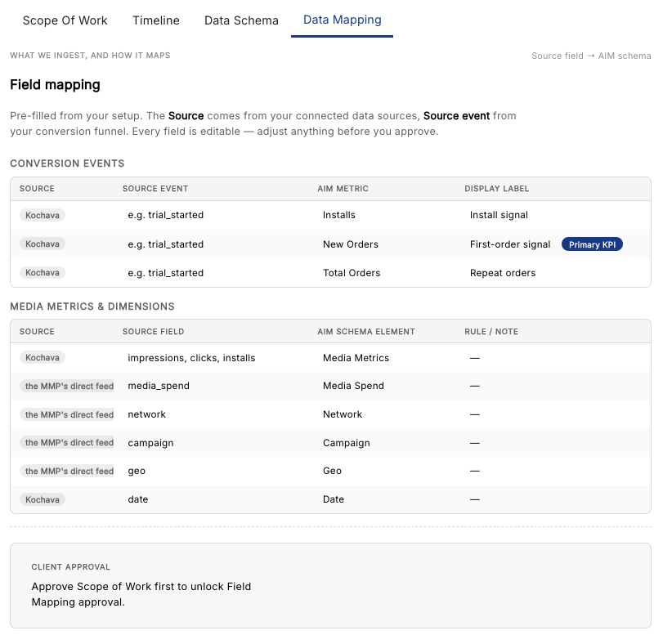Open the Data Schema tab
Screen dimensions: 663x644
[241, 20]
